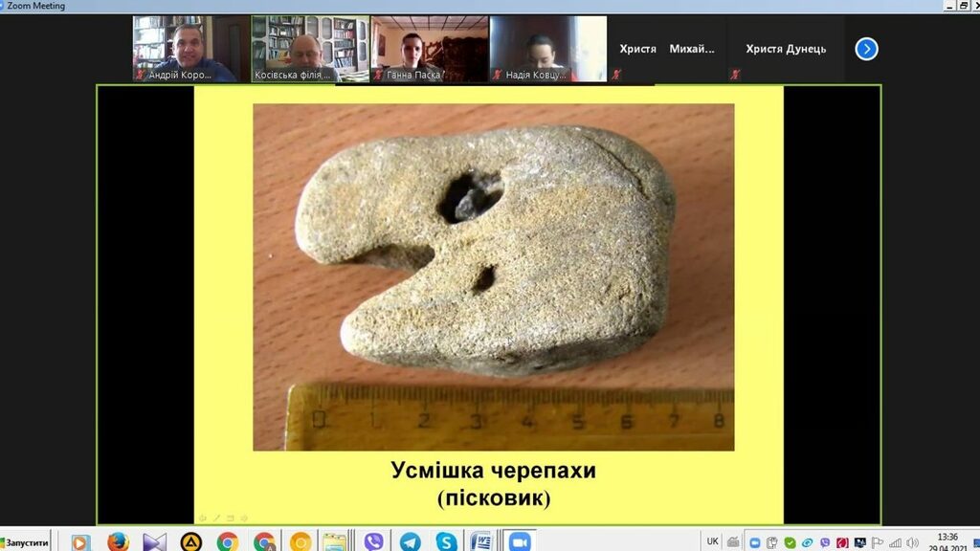Viewport: 980px width, 551px height.
Task: Open volume control in system tray
Action: click(x=912, y=543)
